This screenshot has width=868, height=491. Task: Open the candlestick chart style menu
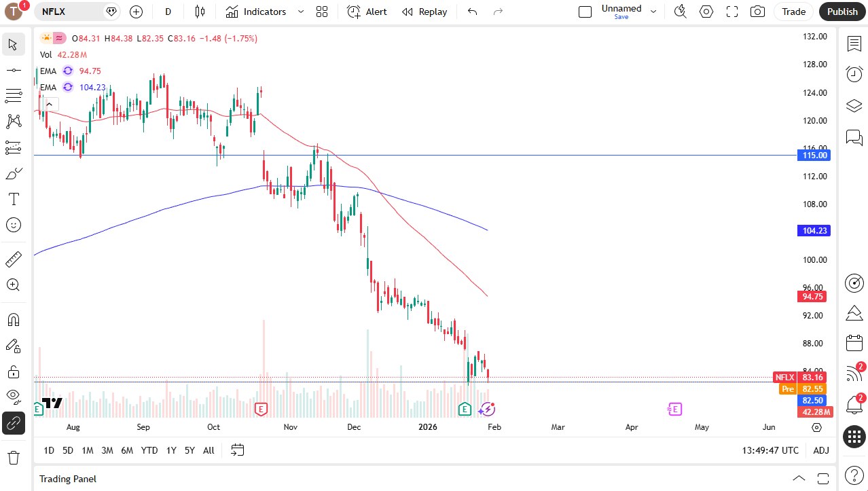tap(200, 12)
